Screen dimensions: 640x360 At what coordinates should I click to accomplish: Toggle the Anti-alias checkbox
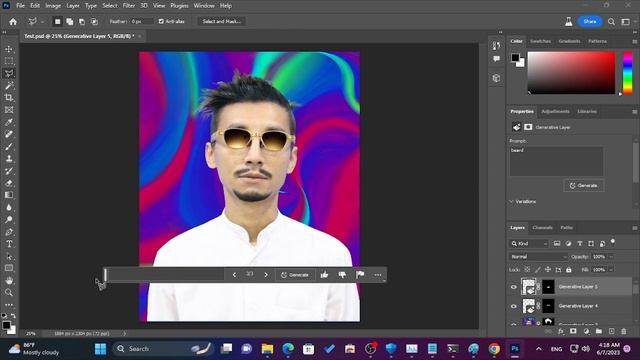pos(161,21)
